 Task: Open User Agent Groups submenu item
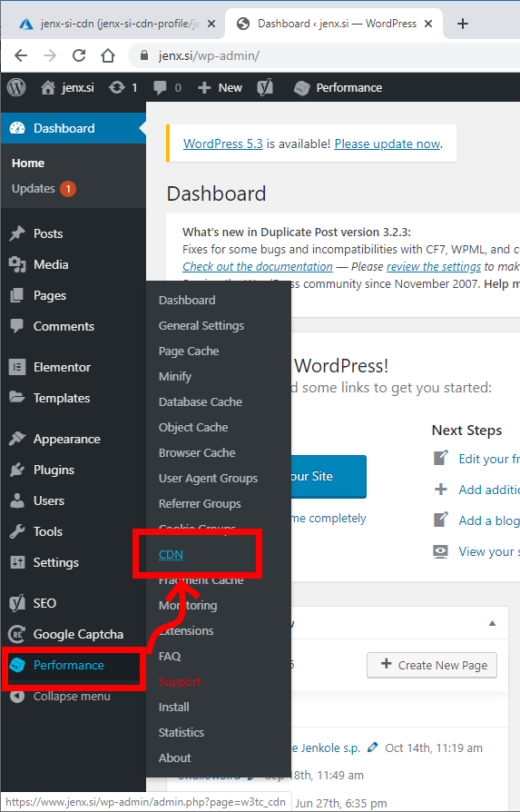(208, 478)
